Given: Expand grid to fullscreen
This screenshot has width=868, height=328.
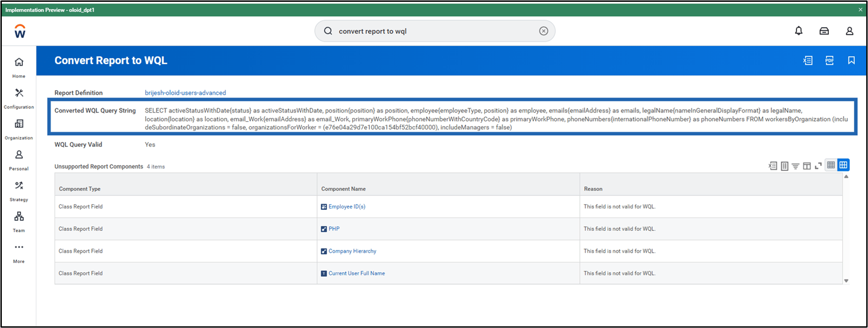Looking at the screenshot, I should (818, 166).
